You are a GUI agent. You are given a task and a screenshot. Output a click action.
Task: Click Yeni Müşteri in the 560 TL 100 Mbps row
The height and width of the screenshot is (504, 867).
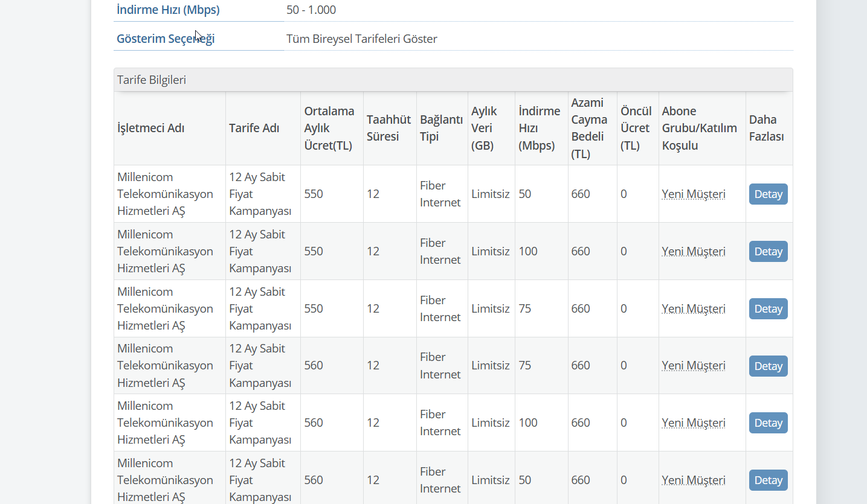[694, 423]
